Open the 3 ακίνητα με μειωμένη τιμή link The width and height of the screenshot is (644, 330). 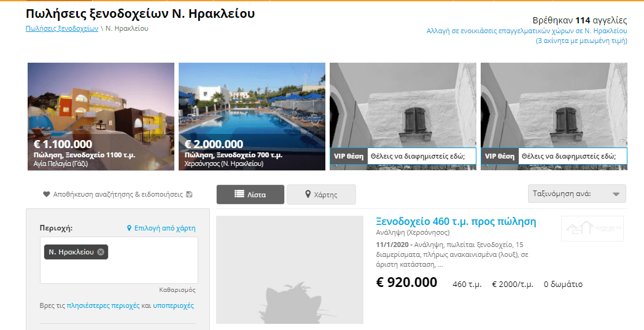pyautogui.click(x=581, y=41)
